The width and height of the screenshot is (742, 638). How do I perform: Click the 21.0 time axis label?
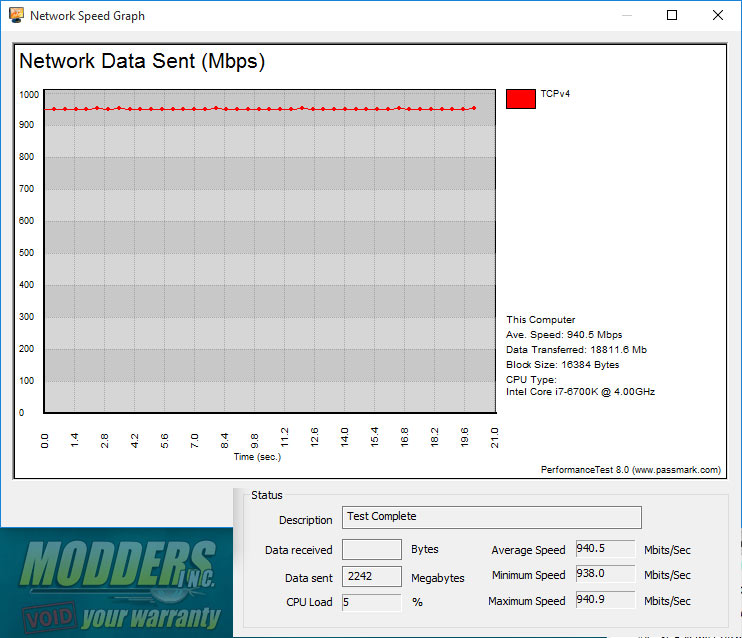pyautogui.click(x=495, y=437)
